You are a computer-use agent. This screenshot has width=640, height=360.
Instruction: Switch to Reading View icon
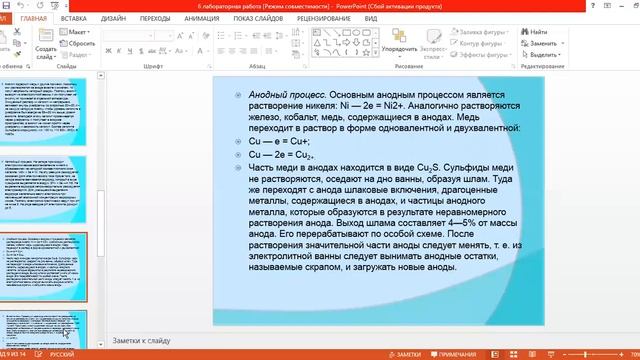click(x=532, y=354)
